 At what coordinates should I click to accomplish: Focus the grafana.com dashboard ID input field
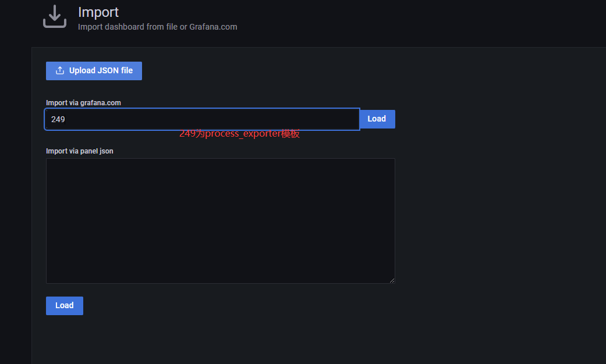coord(201,119)
